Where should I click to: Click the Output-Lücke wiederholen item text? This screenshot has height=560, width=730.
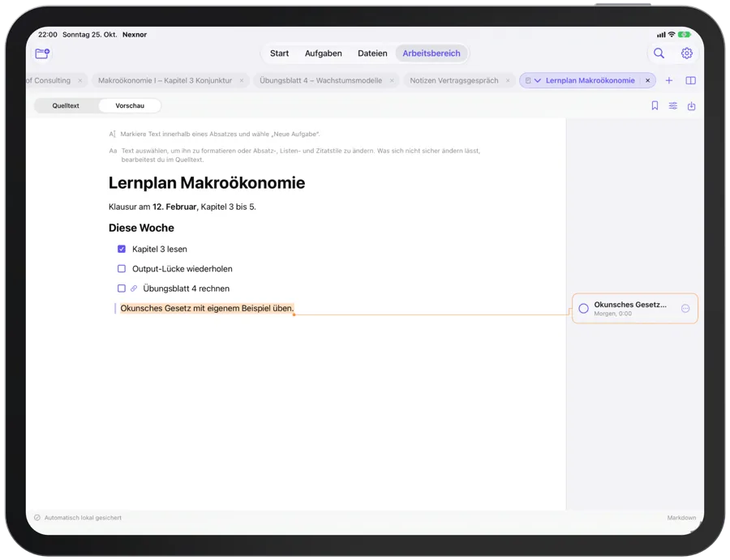182,269
